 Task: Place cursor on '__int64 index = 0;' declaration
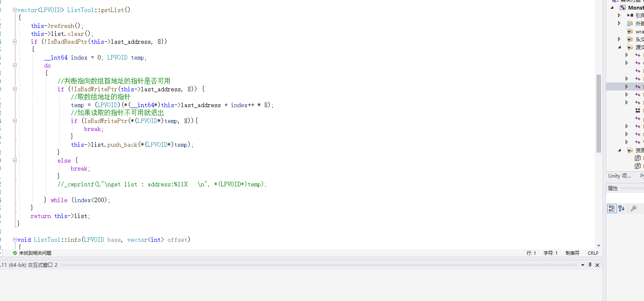73,58
